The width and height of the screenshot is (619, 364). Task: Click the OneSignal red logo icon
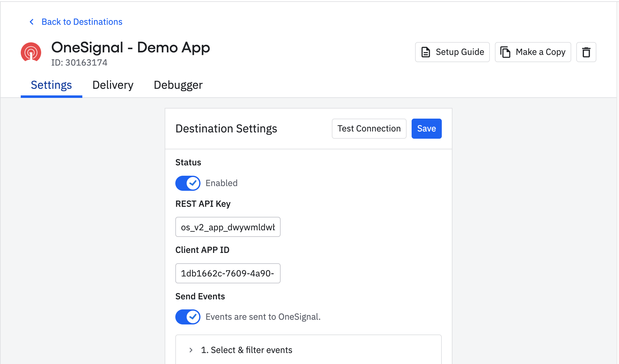click(31, 52)
